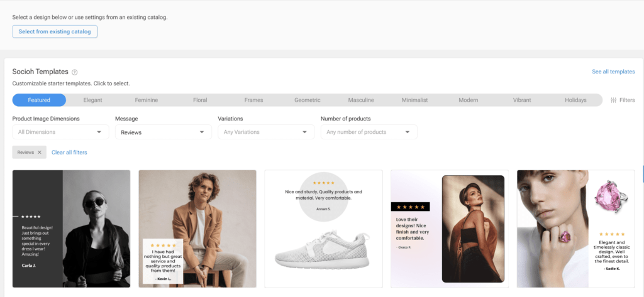644x297 pixels.
Task: Click the Socioh Templates help icon
Action: [75, 72]
